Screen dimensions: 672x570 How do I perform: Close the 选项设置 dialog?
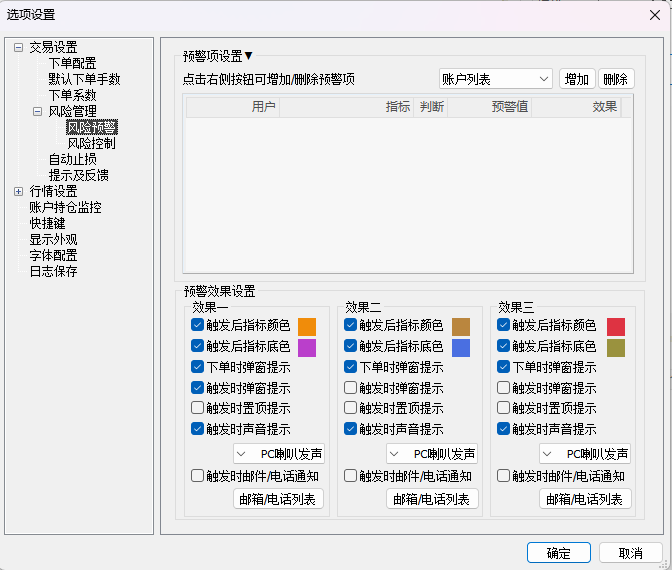point(654,15)
